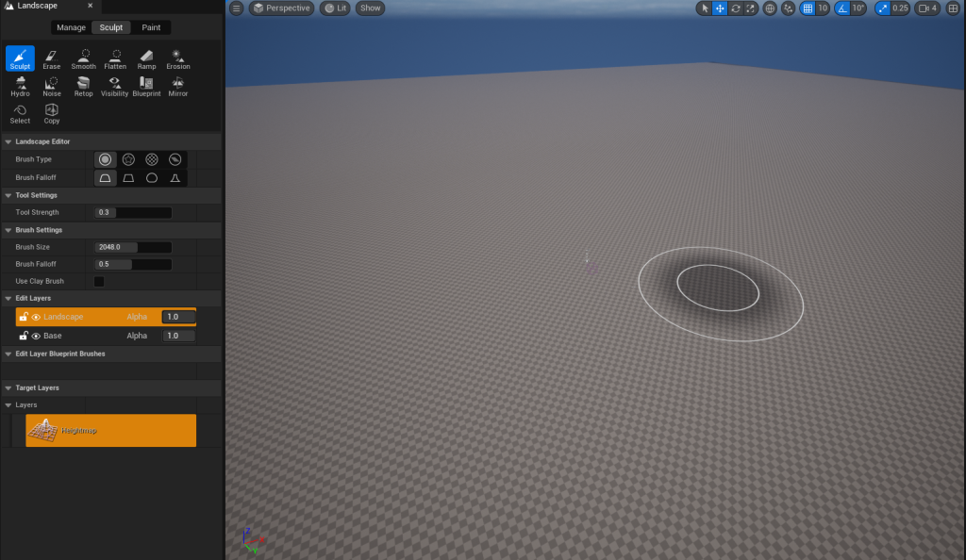Switch to the Manage tab

[x=71, y=27]
